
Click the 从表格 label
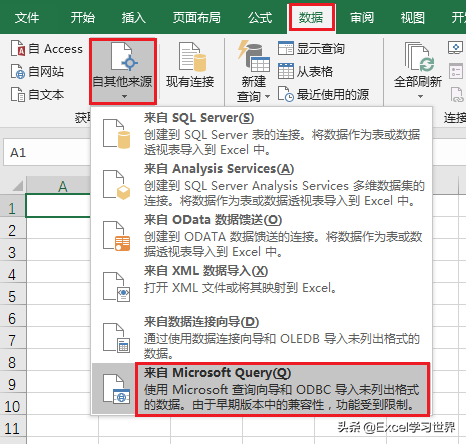(315, 72)
